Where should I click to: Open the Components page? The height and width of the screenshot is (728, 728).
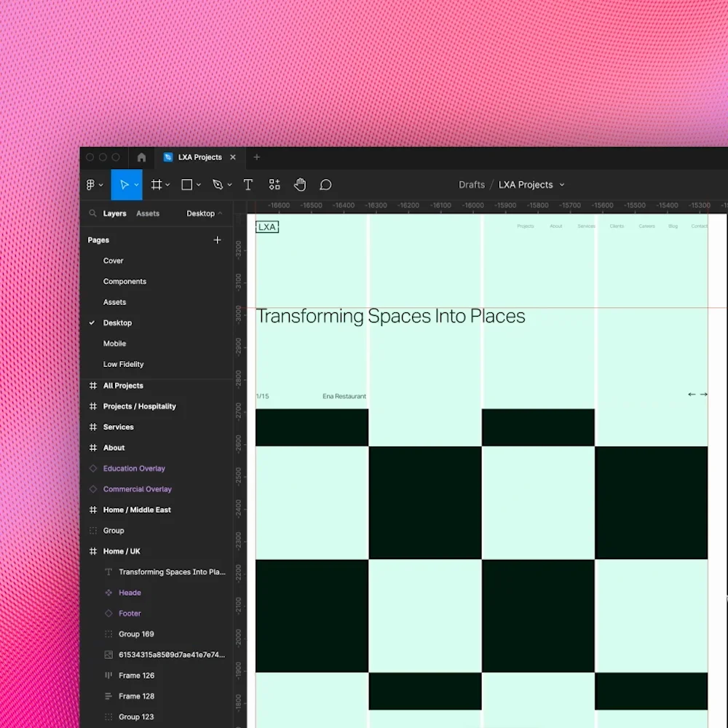[x=125, y=281]
